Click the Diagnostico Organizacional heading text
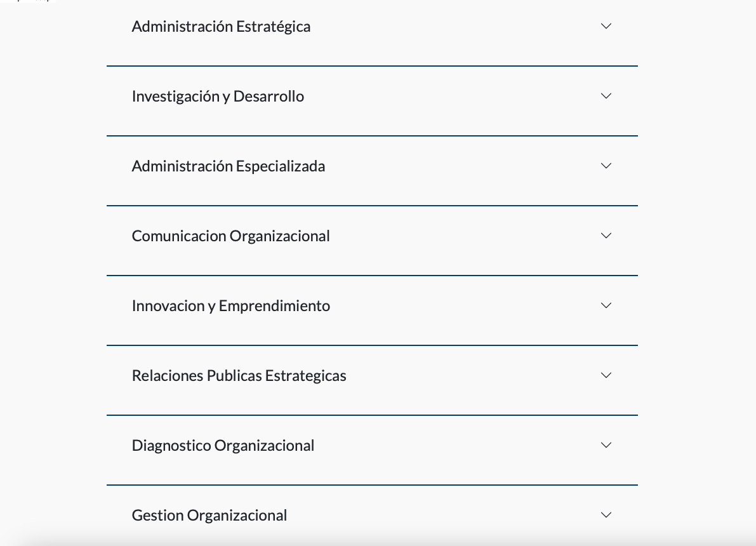 223,446
